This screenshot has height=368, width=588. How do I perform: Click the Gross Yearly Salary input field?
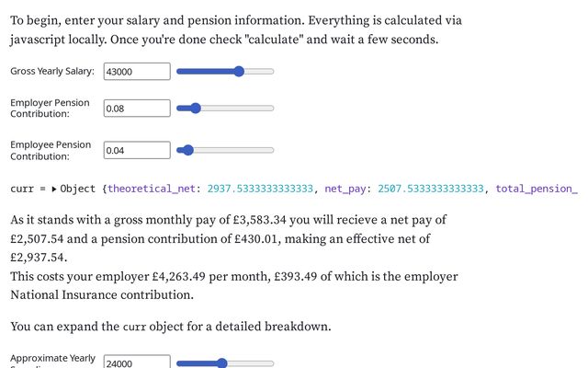[x=137, y=71]
